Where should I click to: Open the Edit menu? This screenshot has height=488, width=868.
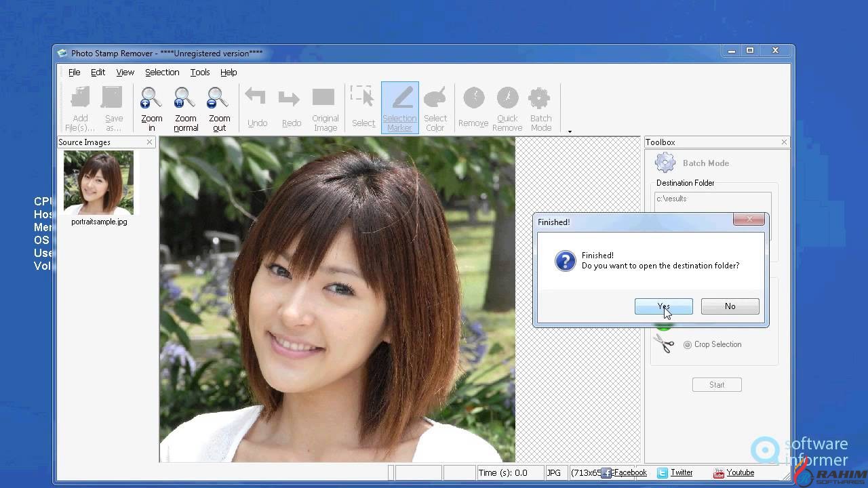coord(98,72)
